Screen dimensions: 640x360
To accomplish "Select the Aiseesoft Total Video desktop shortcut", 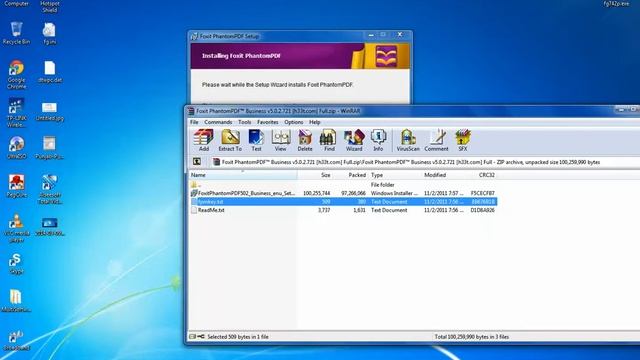I will coord(50,189).
